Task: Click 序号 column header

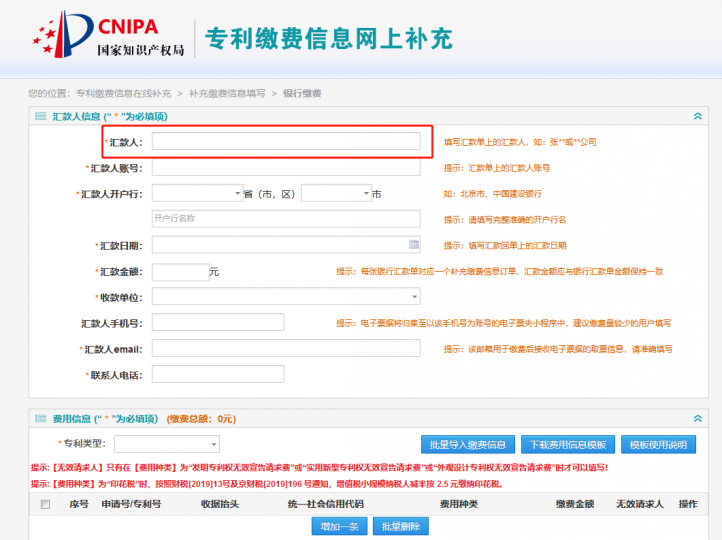Action: [x=79, y=504]
